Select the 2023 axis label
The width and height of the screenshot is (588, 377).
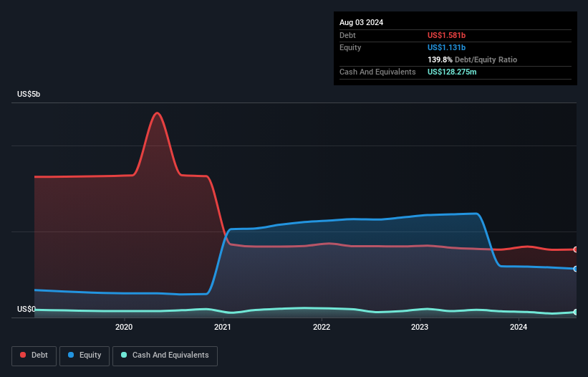coord(420,327)
